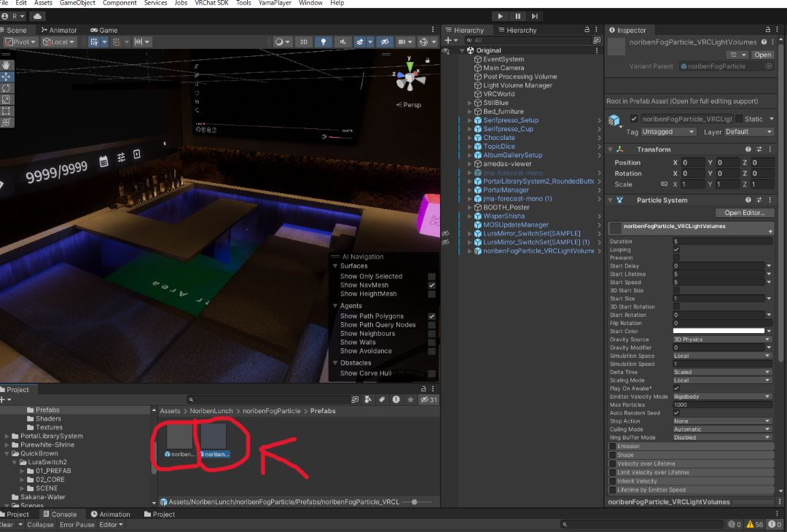Open the VRChat SDK menu
Image resolution: width=787 pixels, height=532 pixels.
coord(212,3)
